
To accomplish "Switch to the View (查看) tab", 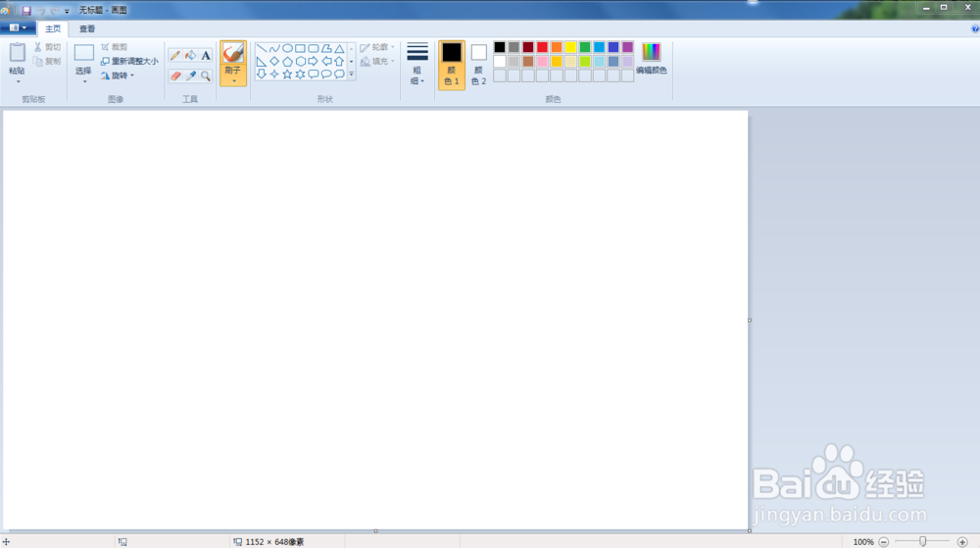I will pos(87,28).
